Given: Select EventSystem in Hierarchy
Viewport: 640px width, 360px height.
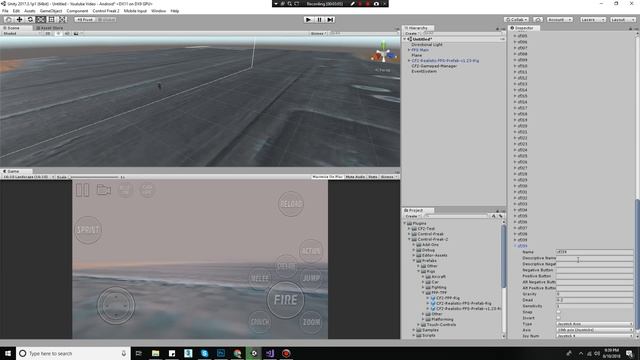Looking at the screenshot, I should (x=424, y=71).
